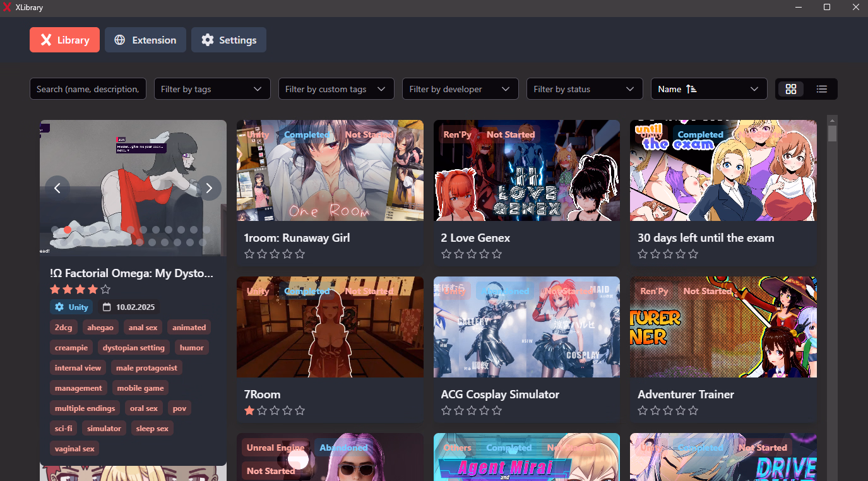868x481 pixels.
Task: Rate 7Room five stars
Action: [x=300, y=411]
